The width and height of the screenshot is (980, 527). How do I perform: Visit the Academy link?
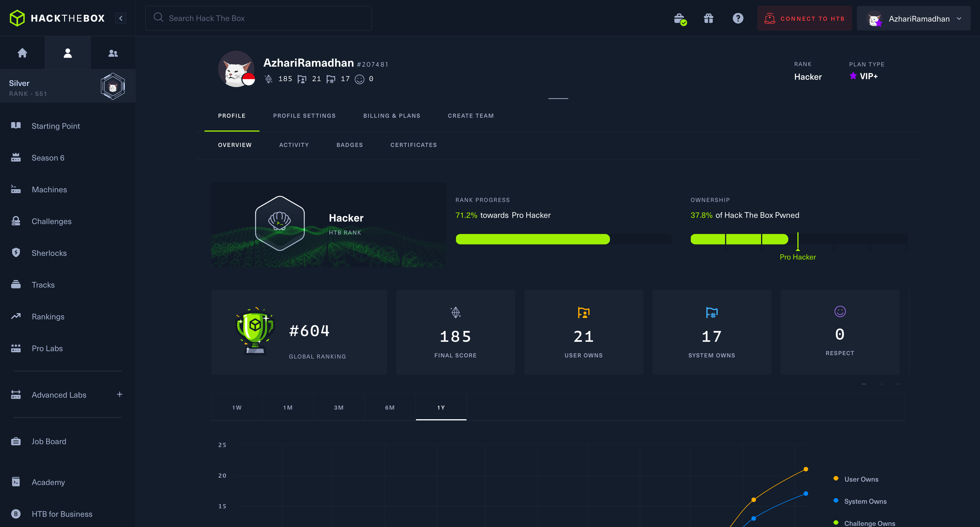[48, 482]
